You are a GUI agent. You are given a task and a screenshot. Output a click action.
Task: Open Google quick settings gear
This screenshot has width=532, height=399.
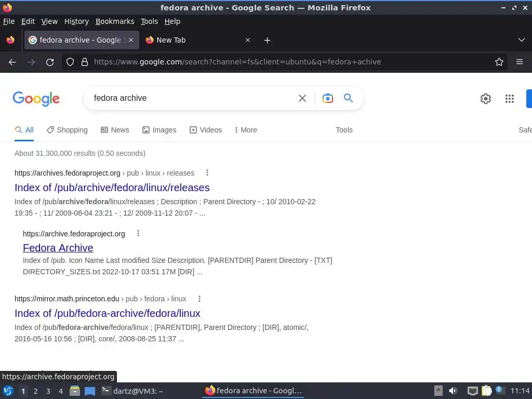coord(486,99)
